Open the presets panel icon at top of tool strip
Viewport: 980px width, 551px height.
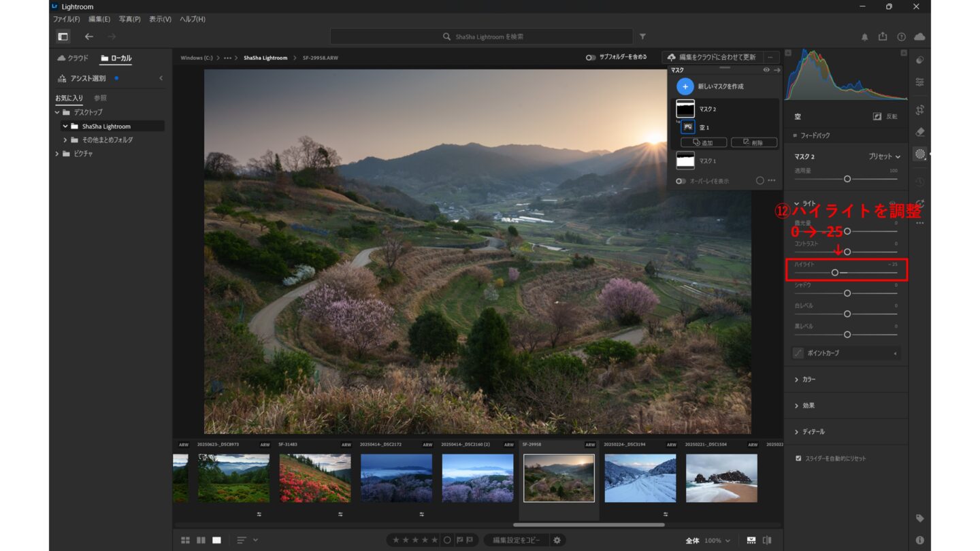920,60
